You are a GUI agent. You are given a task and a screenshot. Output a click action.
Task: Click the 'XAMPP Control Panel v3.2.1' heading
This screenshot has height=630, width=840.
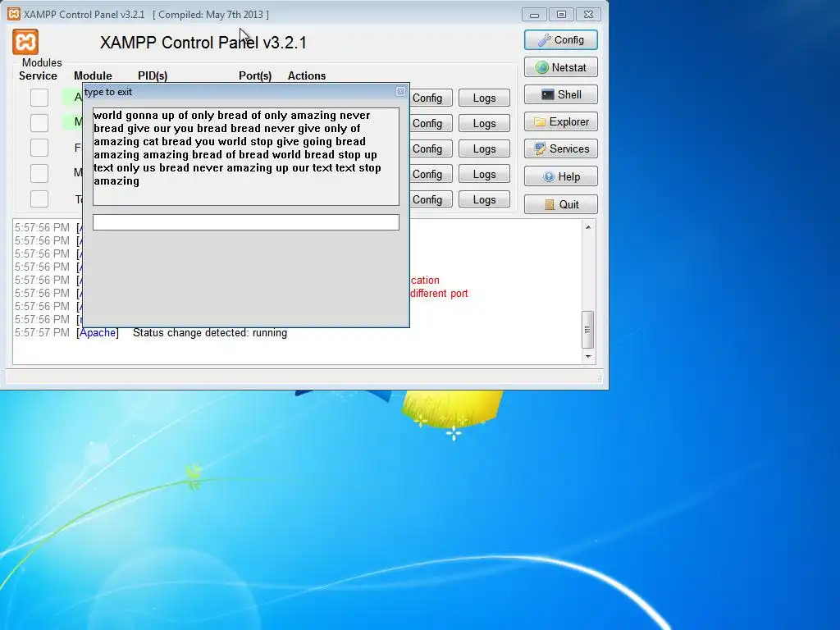coord(203,43)
